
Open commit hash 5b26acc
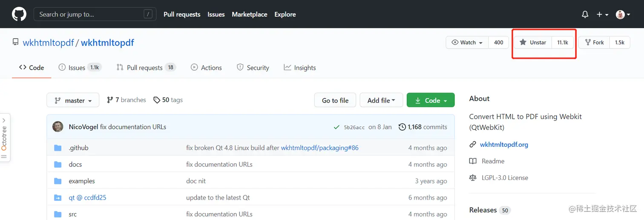click(x=354, y=127)
